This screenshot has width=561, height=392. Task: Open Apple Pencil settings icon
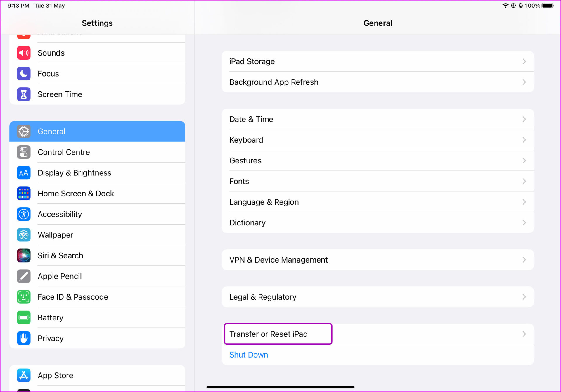click(x=24, y=276)
